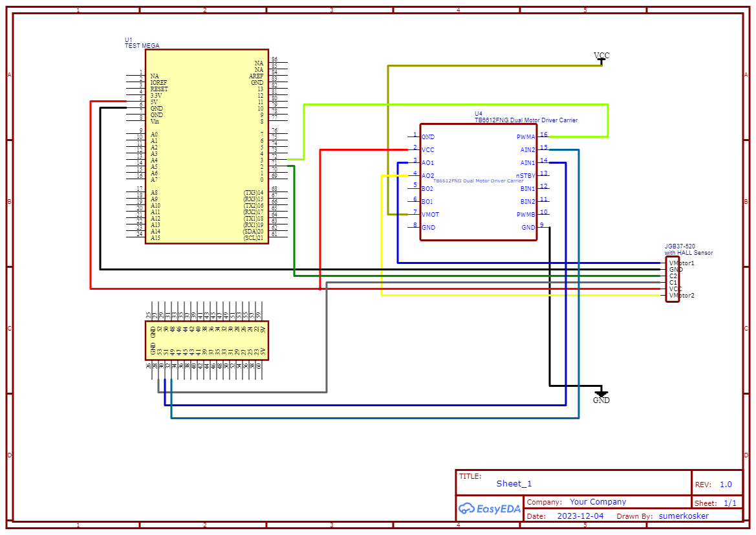Select the date 2023-12-04 field
The height and width of the screenshot is (535, 756).
tap(580, 516)
